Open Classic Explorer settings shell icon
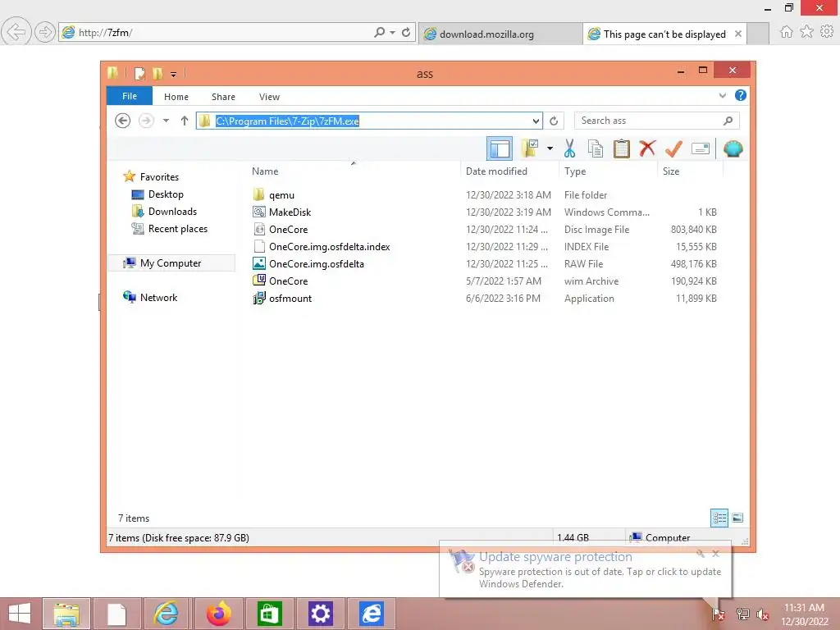The height and width of the screenshot is (630, 840). point(733,148)
